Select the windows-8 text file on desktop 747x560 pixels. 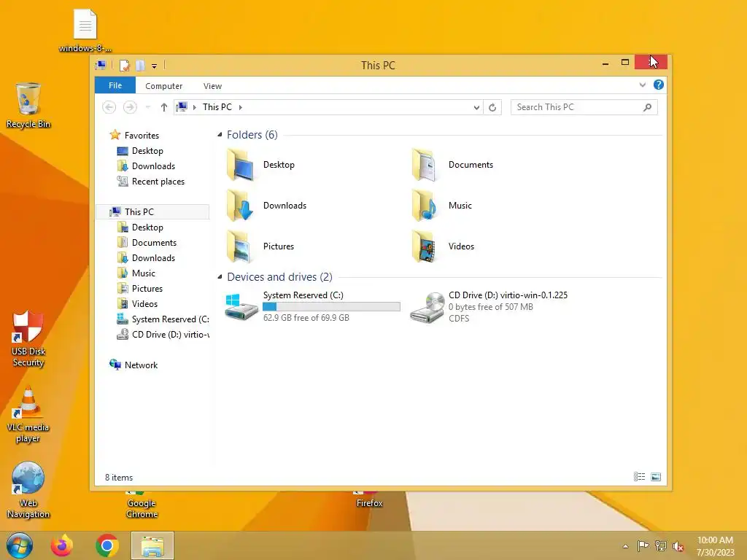point(85,31)
